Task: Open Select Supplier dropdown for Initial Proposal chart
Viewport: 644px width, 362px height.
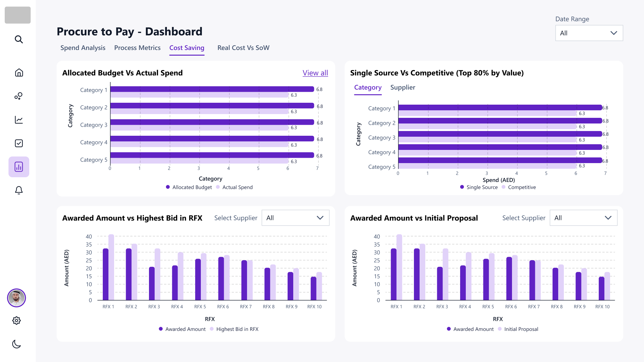Action: coord(583,218)
